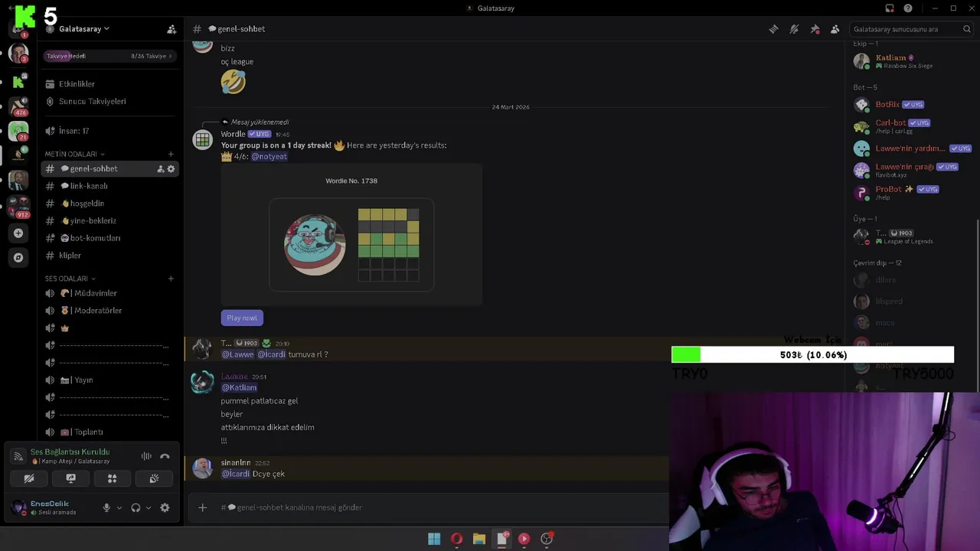
Task: Open the Discord help icon in title bar
Action: point(908,8)
